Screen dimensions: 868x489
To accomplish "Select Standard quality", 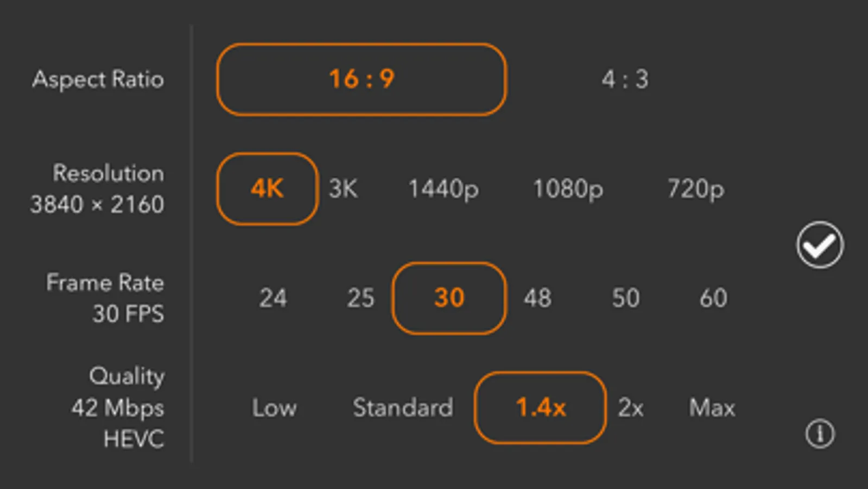I will [403, 407].
